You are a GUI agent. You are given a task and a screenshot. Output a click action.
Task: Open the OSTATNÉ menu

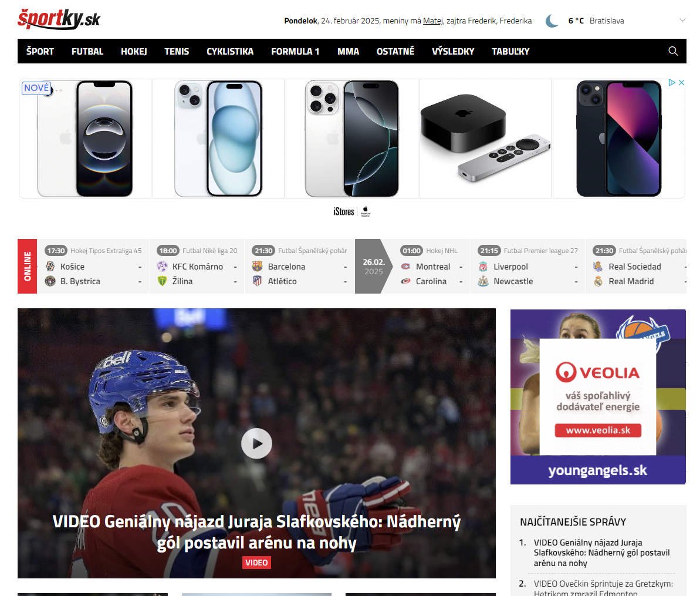click(395, 52)
